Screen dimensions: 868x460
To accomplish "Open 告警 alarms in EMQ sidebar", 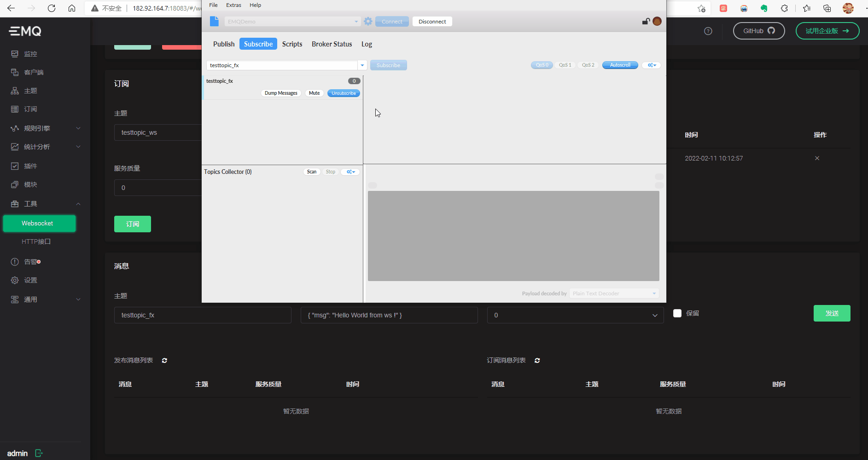I will [x=30, y=262].
